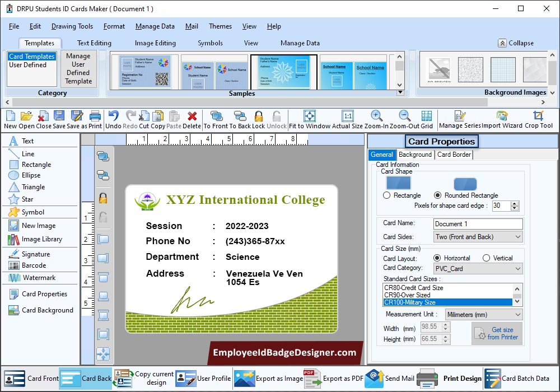Open the Measurement Unit dropdown

484,315
